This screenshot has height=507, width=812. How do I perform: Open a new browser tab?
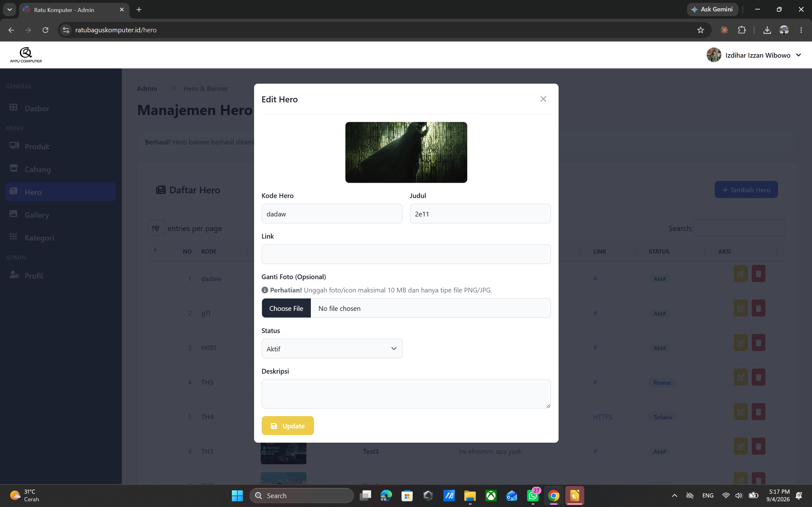click(139, 10)
